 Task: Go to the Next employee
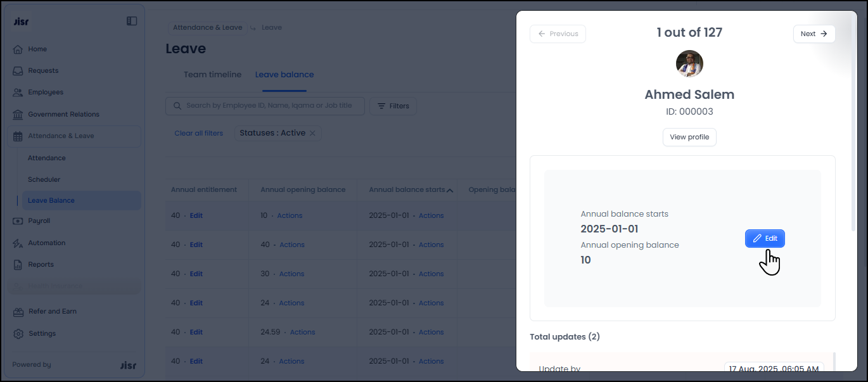[814, 34]
